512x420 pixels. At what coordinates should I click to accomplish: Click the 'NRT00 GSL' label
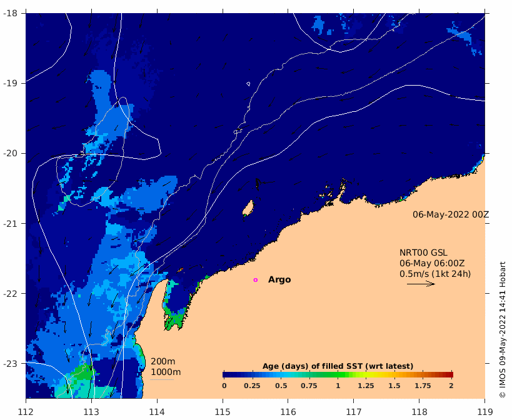pos(423,253)
